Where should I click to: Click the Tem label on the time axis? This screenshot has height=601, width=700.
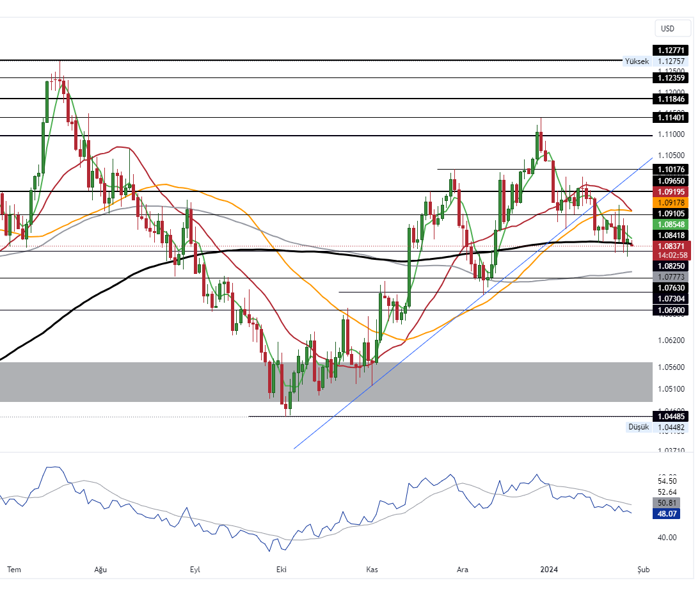14,568
